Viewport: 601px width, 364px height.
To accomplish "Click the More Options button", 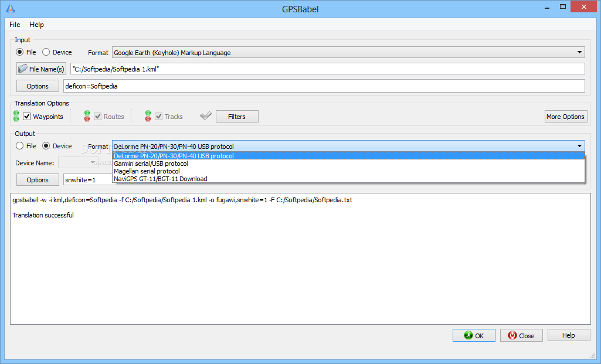I will (x=566, y=117).
